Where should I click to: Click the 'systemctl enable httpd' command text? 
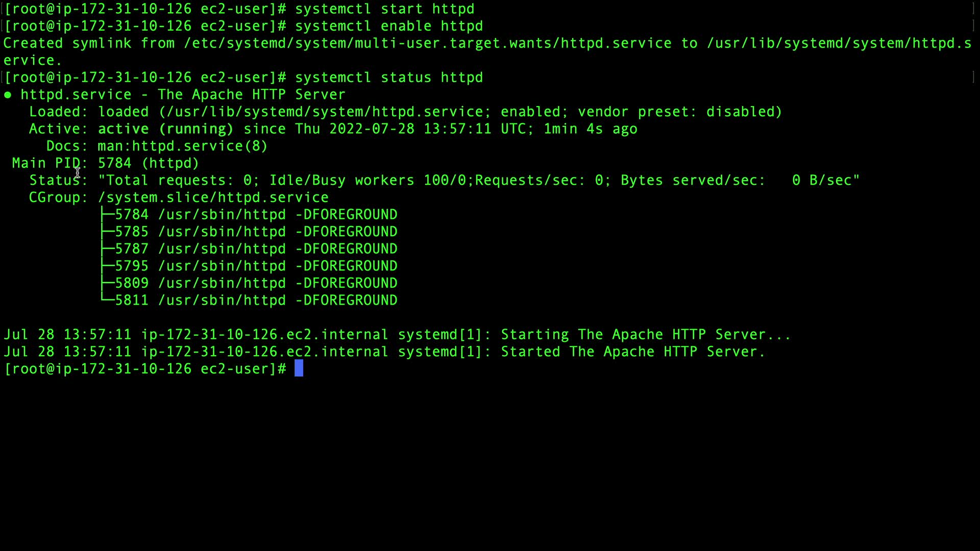[x=388, y=27]
